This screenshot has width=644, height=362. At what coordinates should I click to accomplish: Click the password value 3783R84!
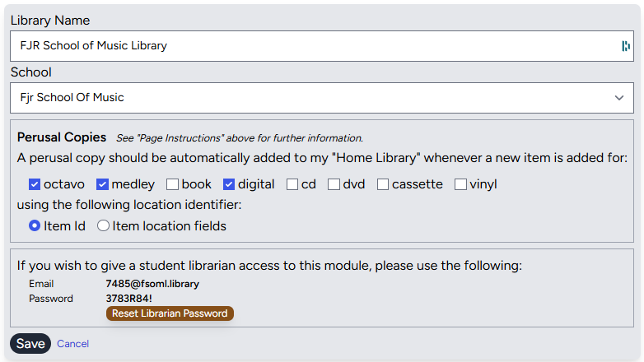129,299
